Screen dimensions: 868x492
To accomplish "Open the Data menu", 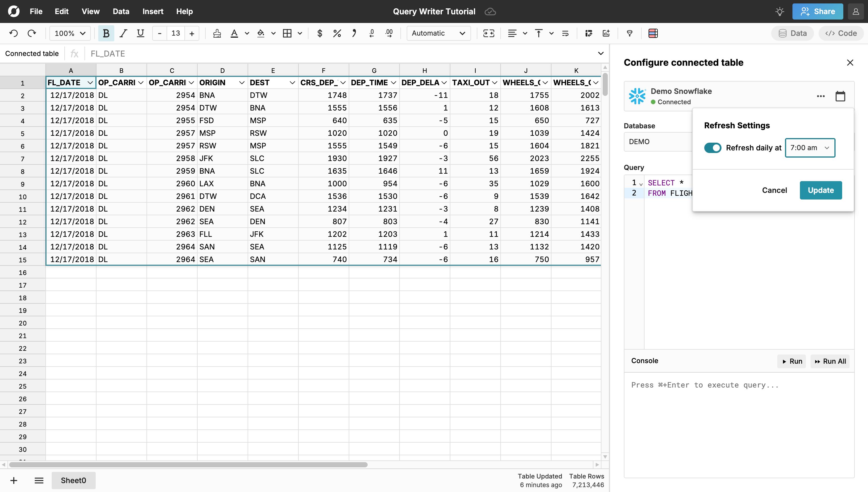I will point(121,11).
